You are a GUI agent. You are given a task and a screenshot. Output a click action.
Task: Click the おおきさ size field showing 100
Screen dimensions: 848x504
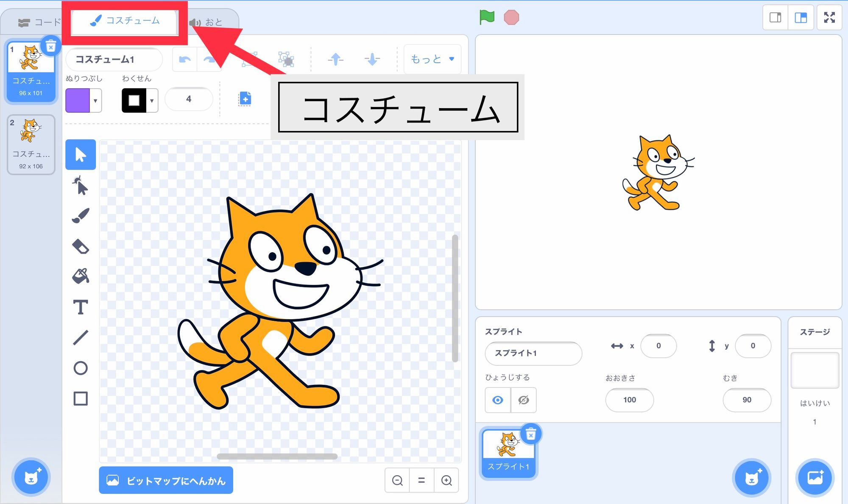[x=630, y=400]
